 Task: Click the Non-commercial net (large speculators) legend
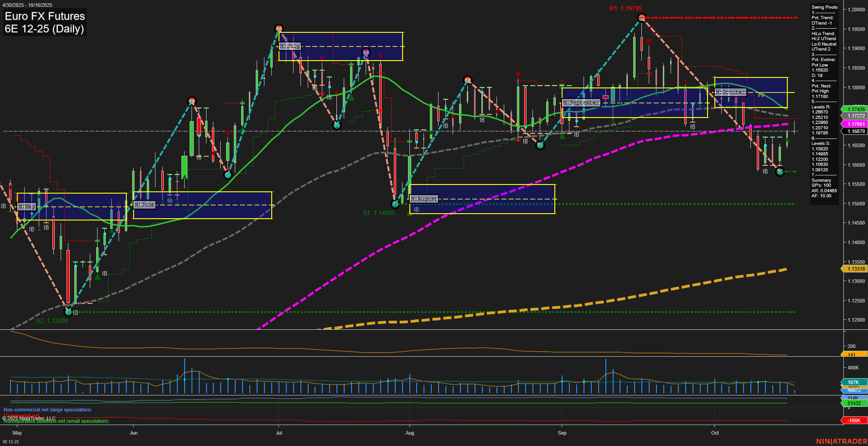[x=47, y=410]
